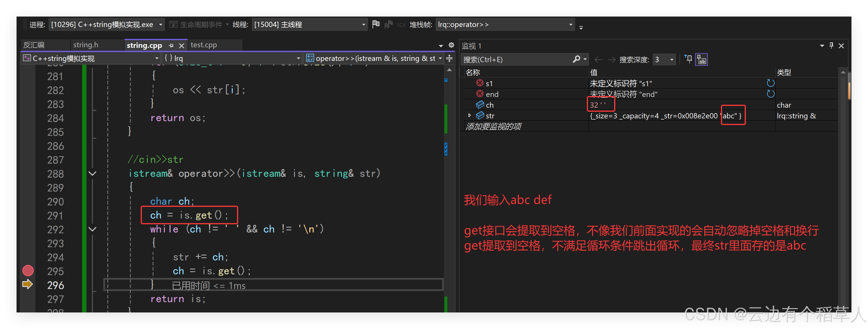Click the 未定义标识符 "end" value

pos(623,94)
